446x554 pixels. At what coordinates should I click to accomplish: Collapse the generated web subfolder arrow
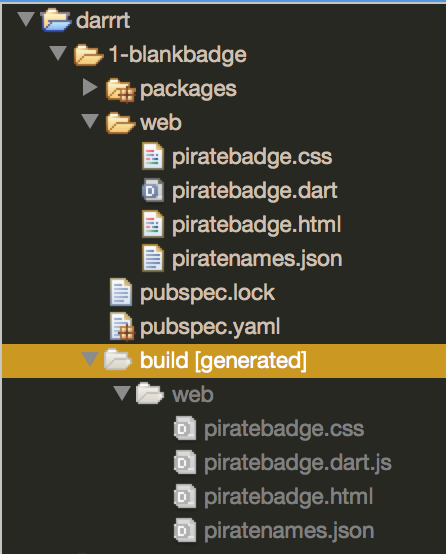click(x=122, y=393)
